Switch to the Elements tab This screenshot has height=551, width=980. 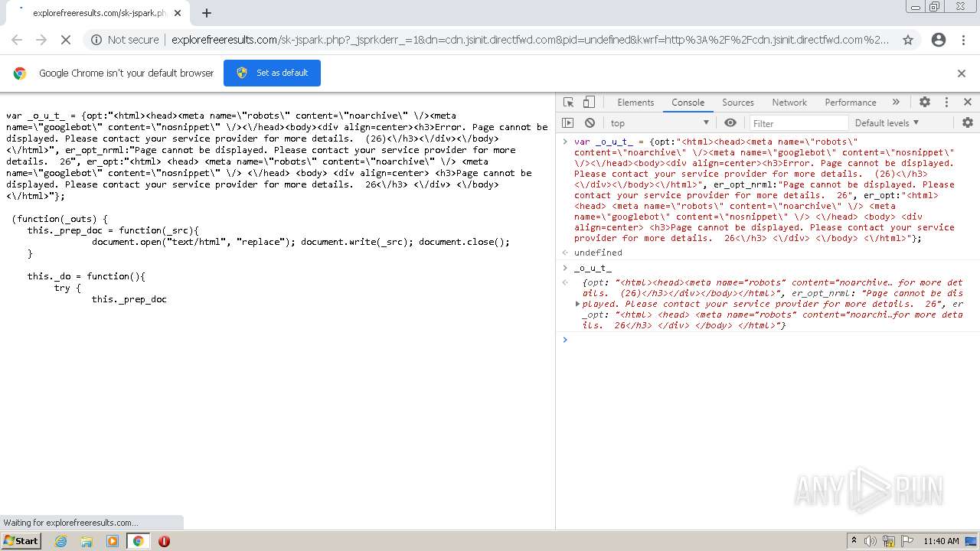click(635, 102)
